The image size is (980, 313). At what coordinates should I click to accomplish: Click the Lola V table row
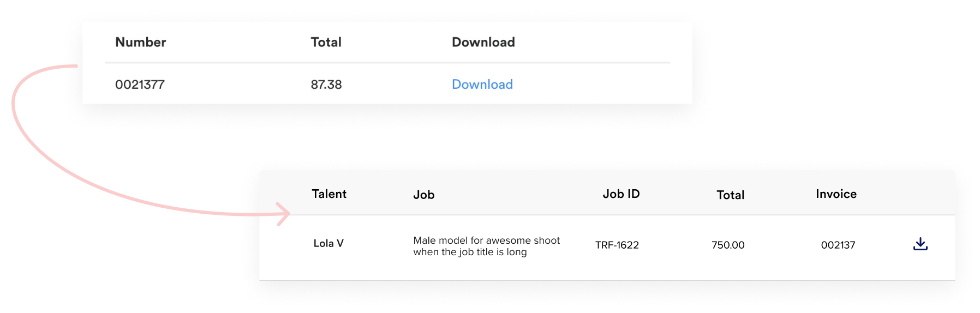click(x=607, y=248)
